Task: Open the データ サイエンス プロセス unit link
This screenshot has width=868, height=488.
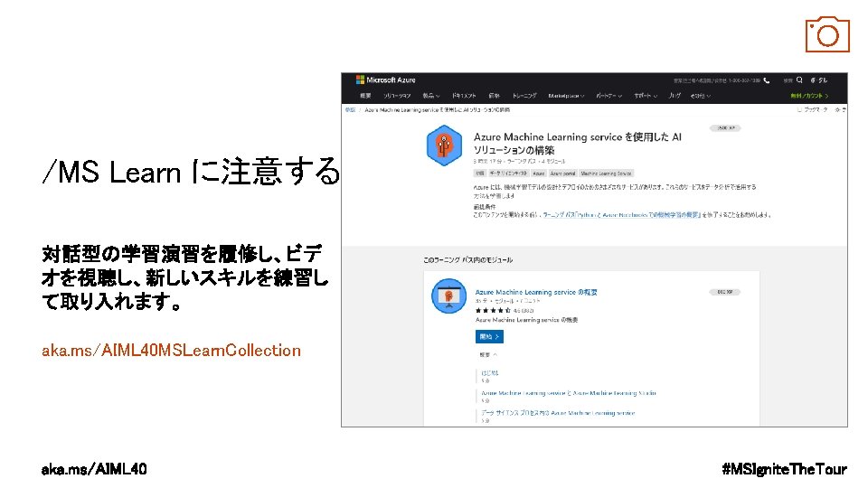Action: coord(558,413)
